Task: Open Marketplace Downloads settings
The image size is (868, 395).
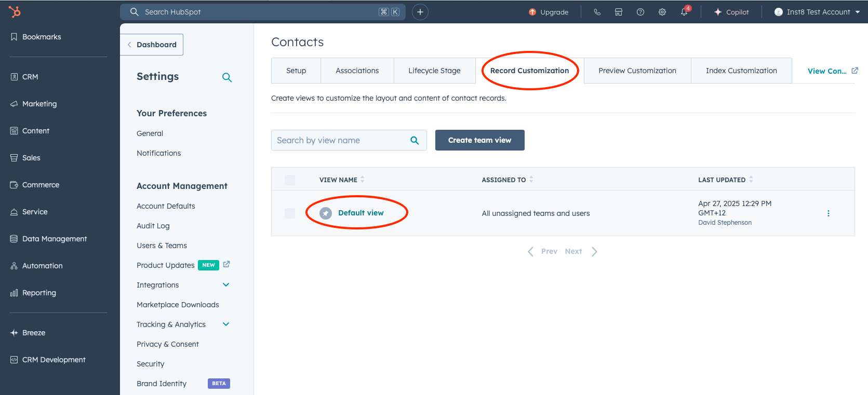Action: point(178,305)
